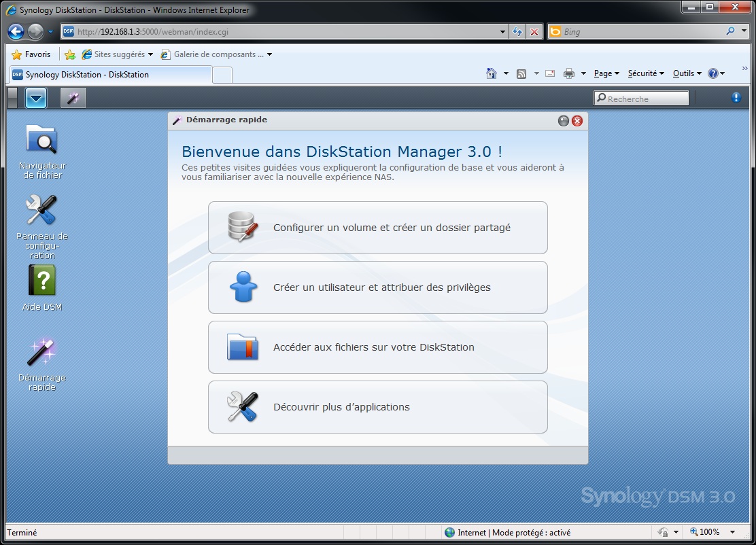Click the blue user figure icon

(243, 287)
